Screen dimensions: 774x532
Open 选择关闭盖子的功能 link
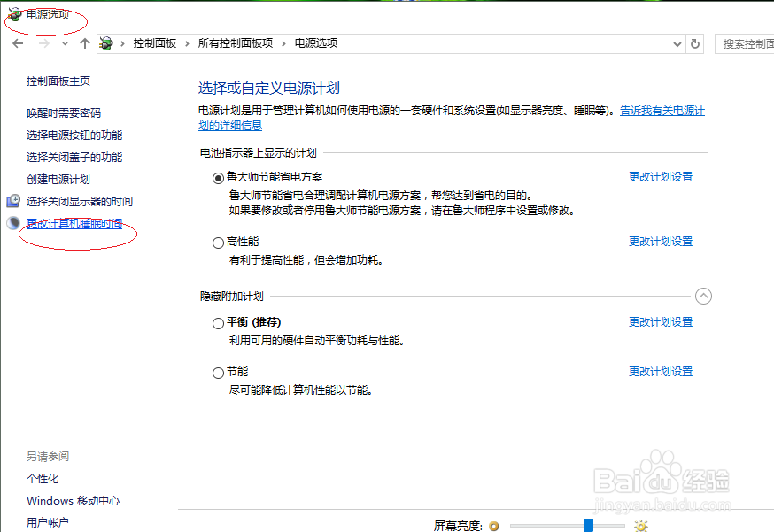(x=74, y=158)
